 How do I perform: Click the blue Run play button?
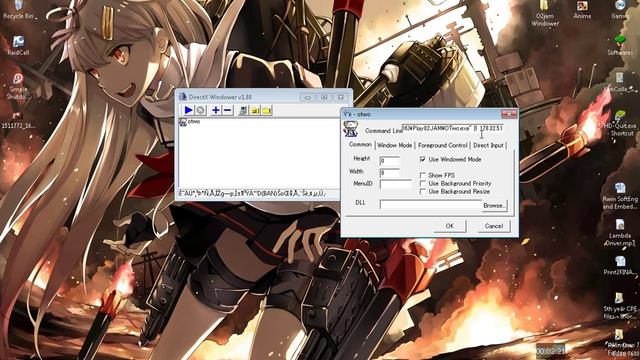click(x=188, y=110)
